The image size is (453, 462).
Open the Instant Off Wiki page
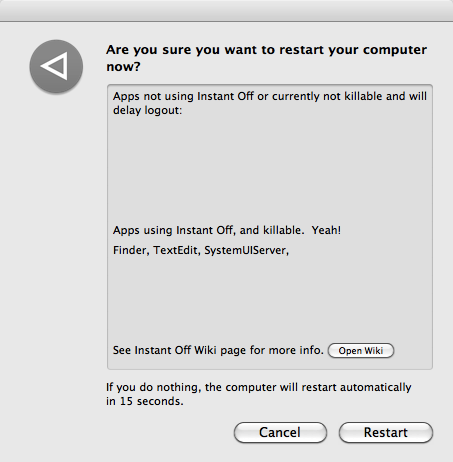[x=361, y=351]
